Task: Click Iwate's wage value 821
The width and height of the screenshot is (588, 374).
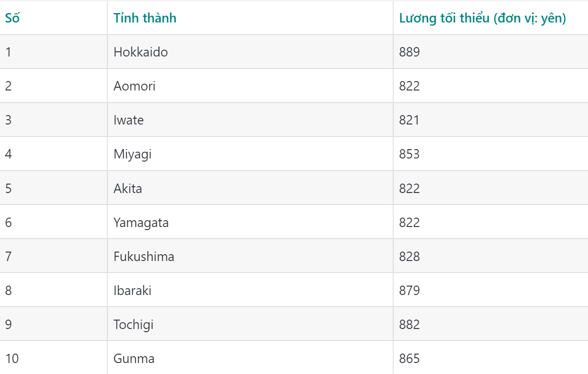Action: (409, 120)
